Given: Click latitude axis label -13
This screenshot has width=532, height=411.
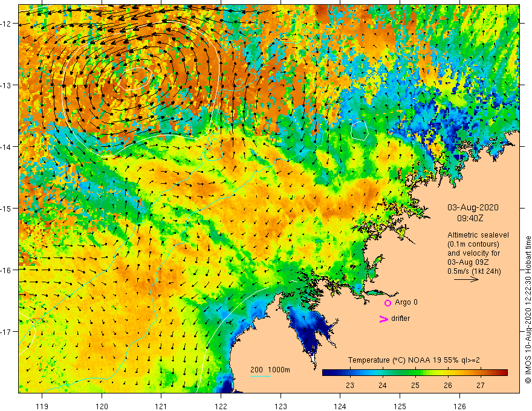Looking at the screenshot, I should click(7, 85).
